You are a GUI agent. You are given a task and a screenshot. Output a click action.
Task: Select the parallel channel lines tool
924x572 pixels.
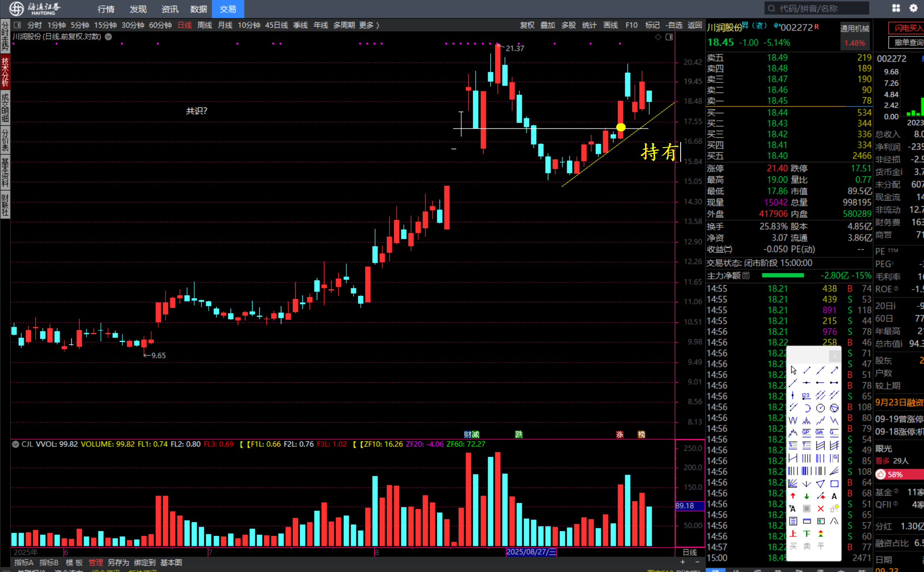point(820,395)
